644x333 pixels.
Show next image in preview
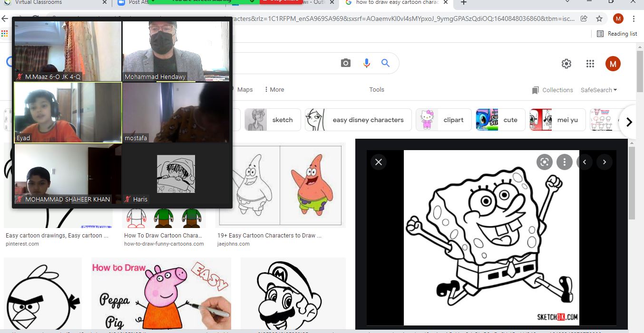point(605,162)
